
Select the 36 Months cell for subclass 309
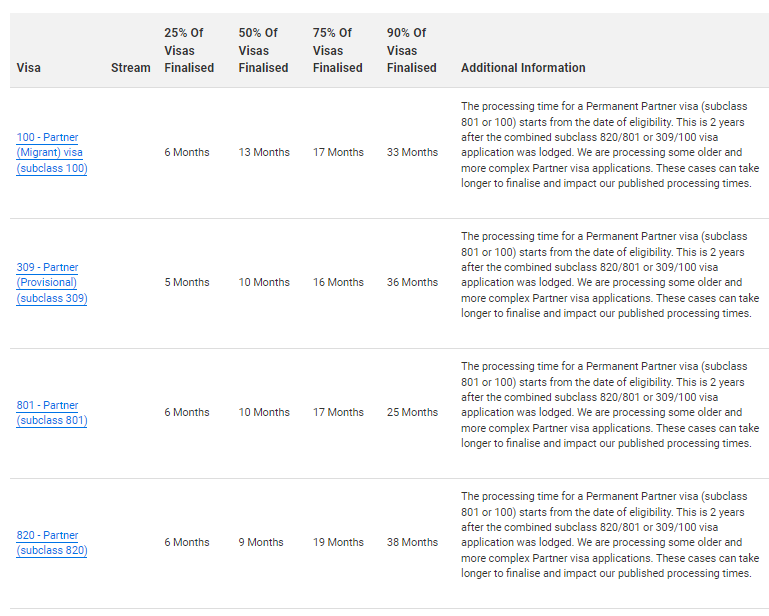point(412,282)
